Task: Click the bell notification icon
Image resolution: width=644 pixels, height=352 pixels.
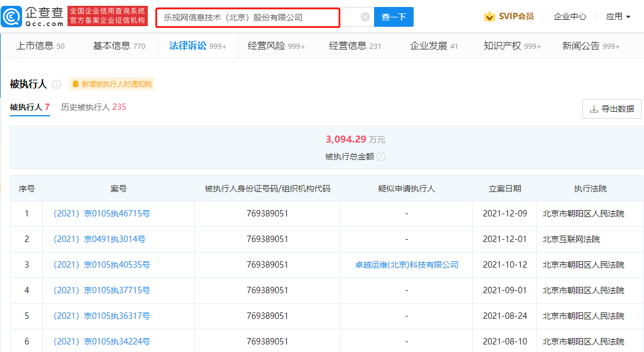Action: coord(76,84)
